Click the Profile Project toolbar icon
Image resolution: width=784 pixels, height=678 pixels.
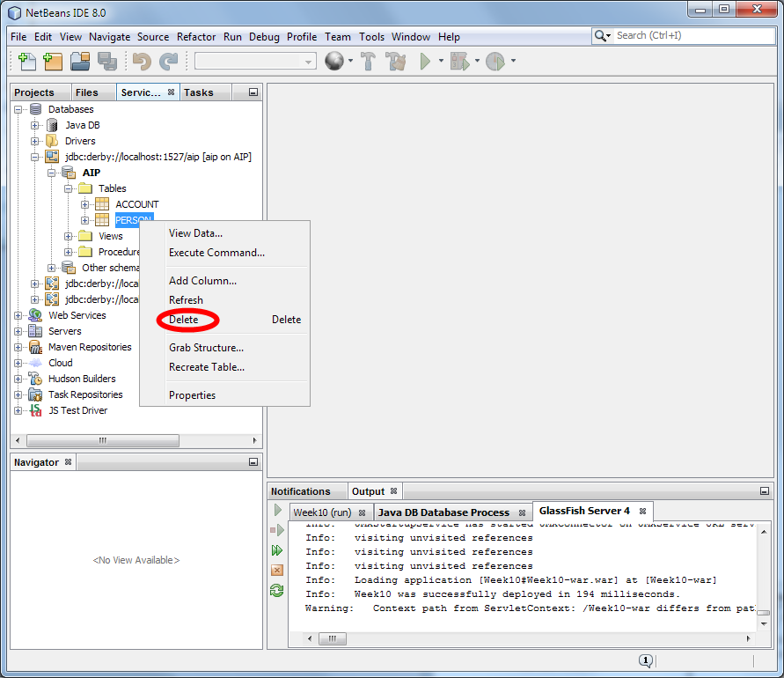[x=495, y=61]
